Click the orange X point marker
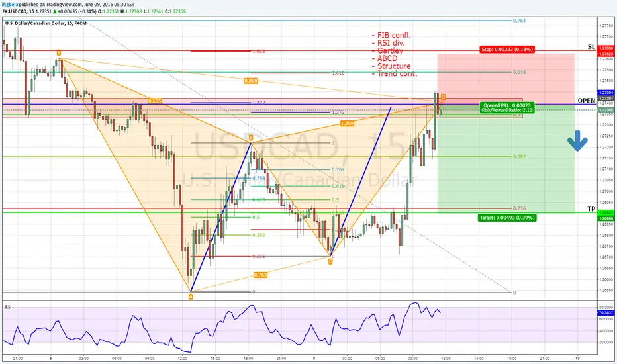This screenshot has height=364, width=617. tap(59, 53)
